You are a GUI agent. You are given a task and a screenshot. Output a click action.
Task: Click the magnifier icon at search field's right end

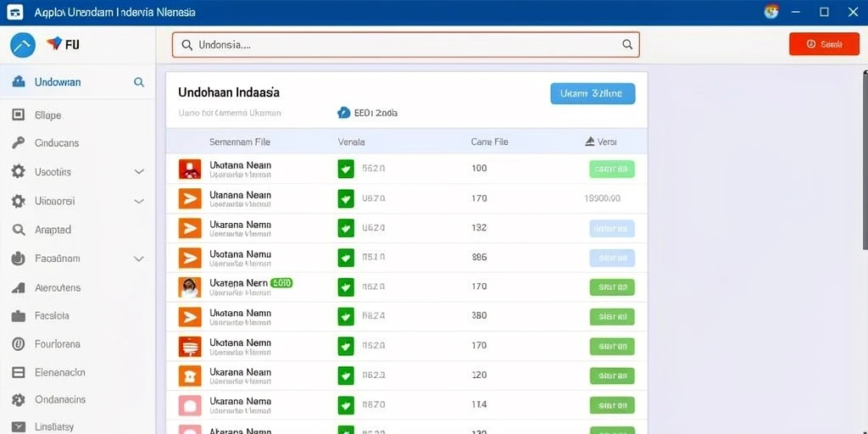pos(627,45)
